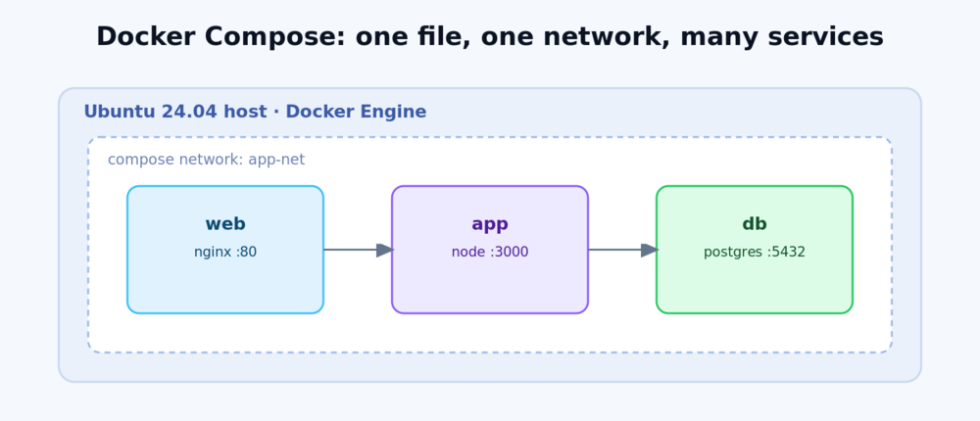Click the diagram title 'Docker Compose: one file, one network, many services'
980x421 pixels.
[x=489, y=37]
